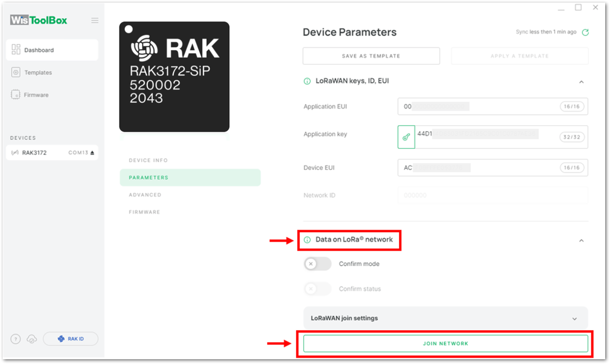
Task: Click the 'Confirm mode' label text
Action: click(359, 264)
